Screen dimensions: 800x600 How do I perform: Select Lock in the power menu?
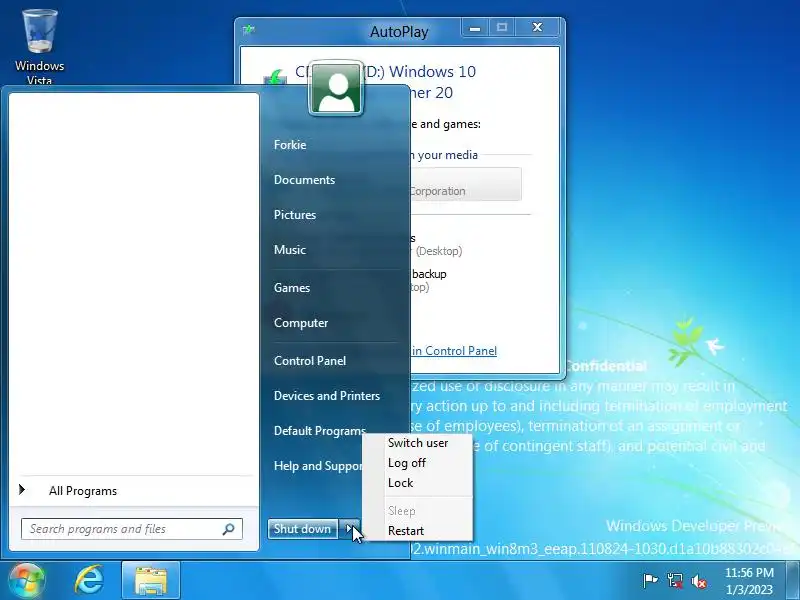(x=401, y=483)
